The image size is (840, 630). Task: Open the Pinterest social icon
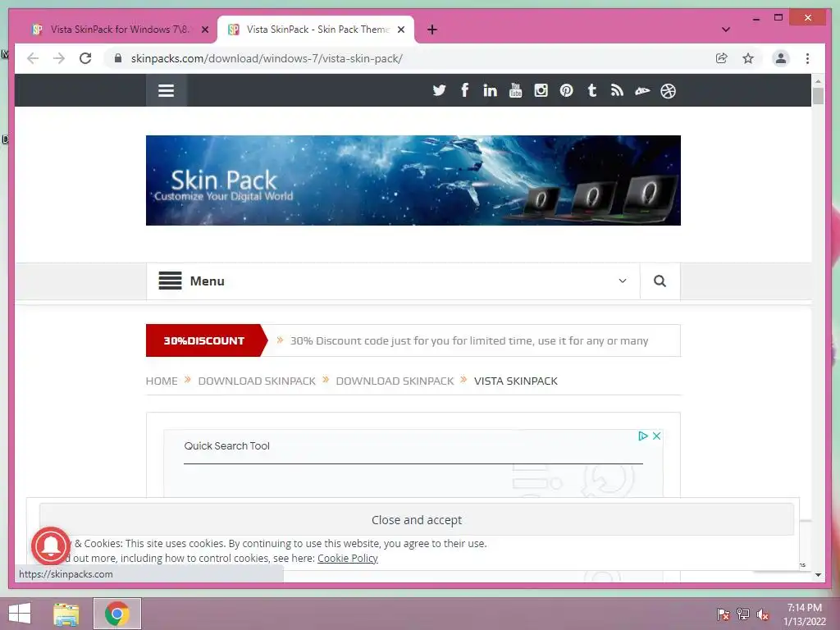pos(566,90)
